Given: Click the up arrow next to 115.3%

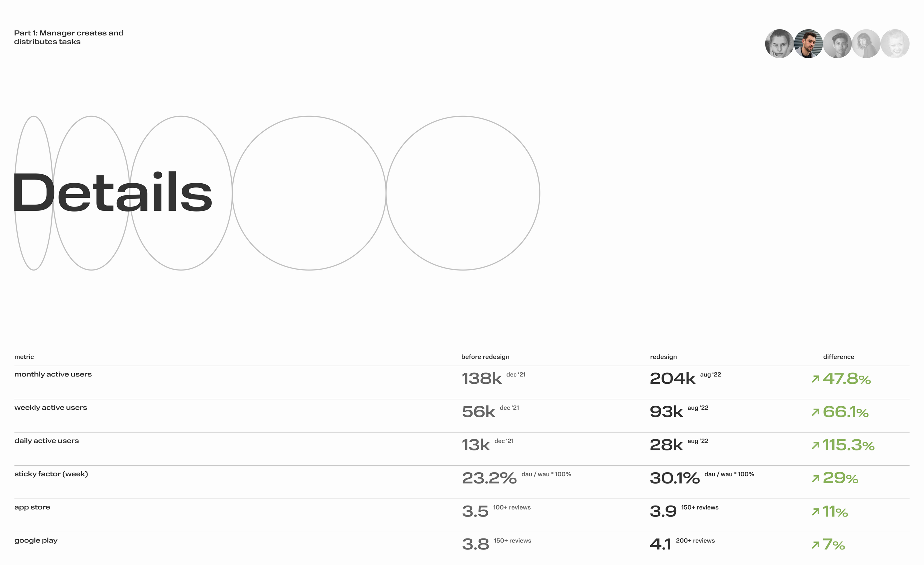Looking at the screenshot, I should click(815, 445).
